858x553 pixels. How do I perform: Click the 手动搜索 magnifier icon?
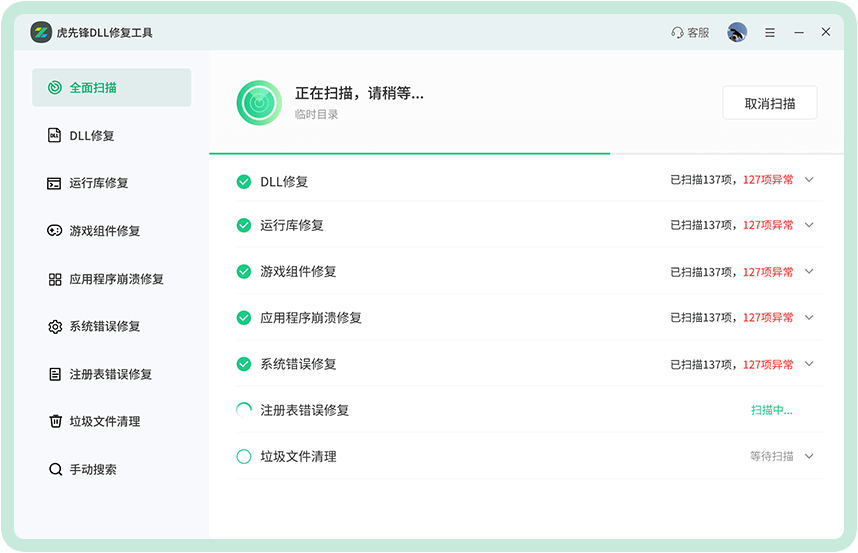pos(55,469)
